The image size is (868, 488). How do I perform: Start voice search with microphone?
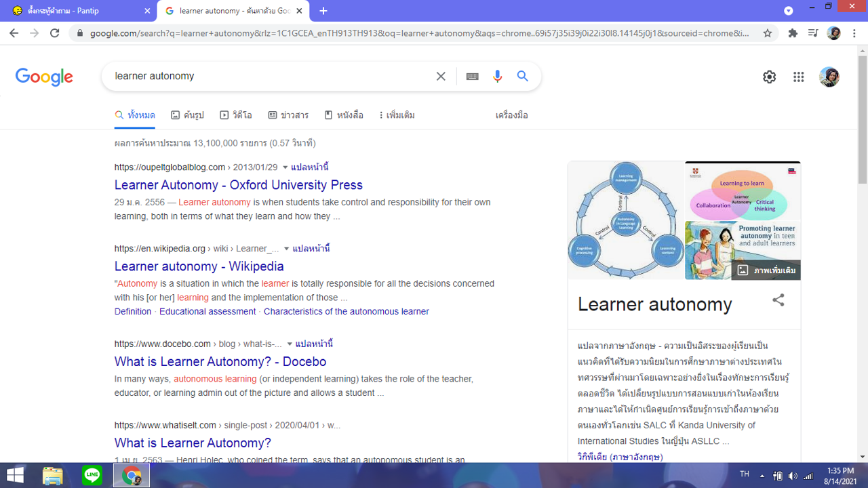coord(497,77)
